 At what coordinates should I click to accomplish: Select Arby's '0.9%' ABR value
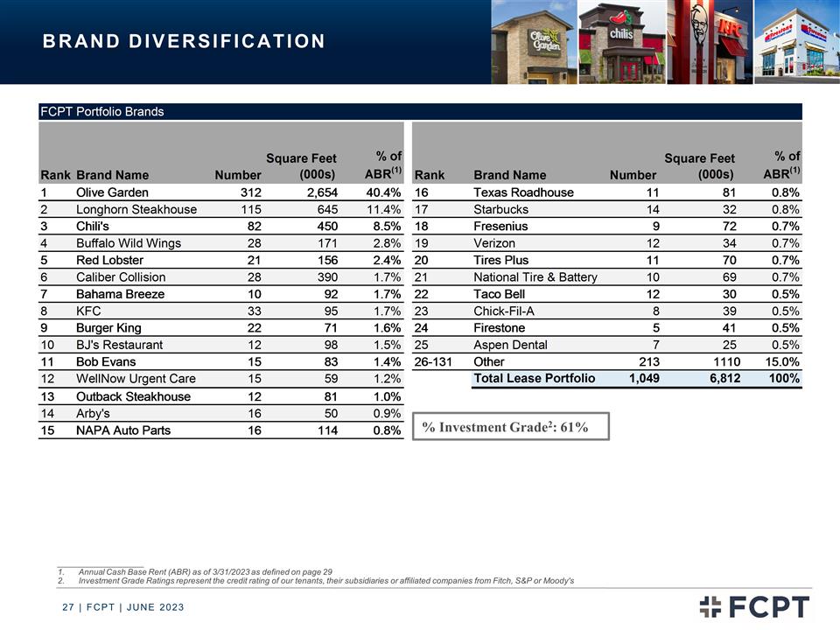point(388,414)
